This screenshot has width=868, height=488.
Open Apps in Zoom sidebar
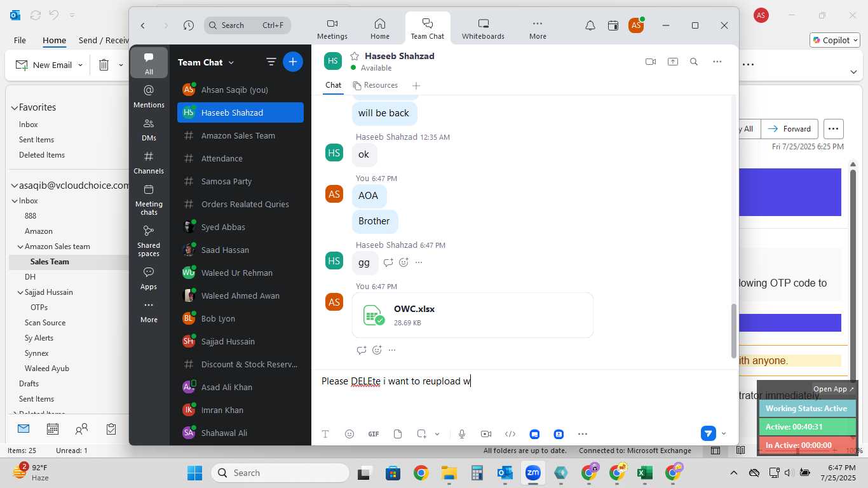149,278
